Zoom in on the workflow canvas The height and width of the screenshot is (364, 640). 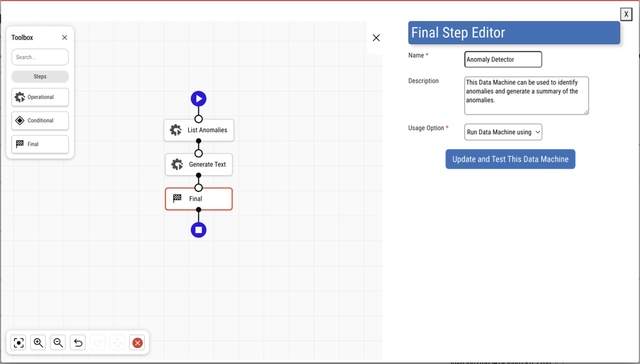38,343
